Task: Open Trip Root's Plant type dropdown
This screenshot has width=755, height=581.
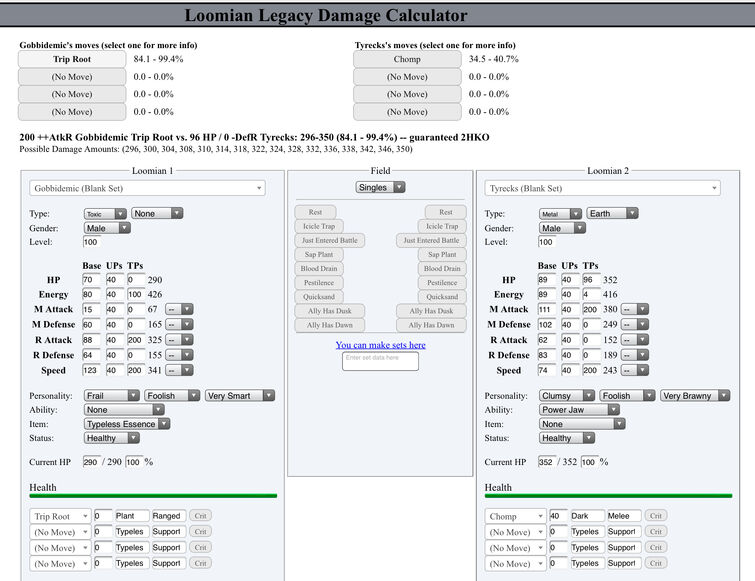Action: (x=132, y=516)
